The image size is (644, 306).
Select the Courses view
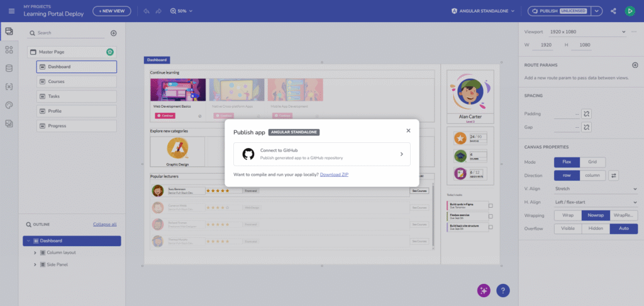coord(77,81)
